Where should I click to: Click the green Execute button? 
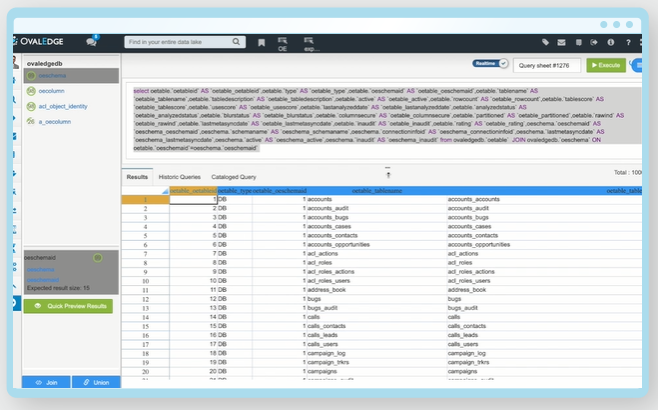click(x=604, y=64)
